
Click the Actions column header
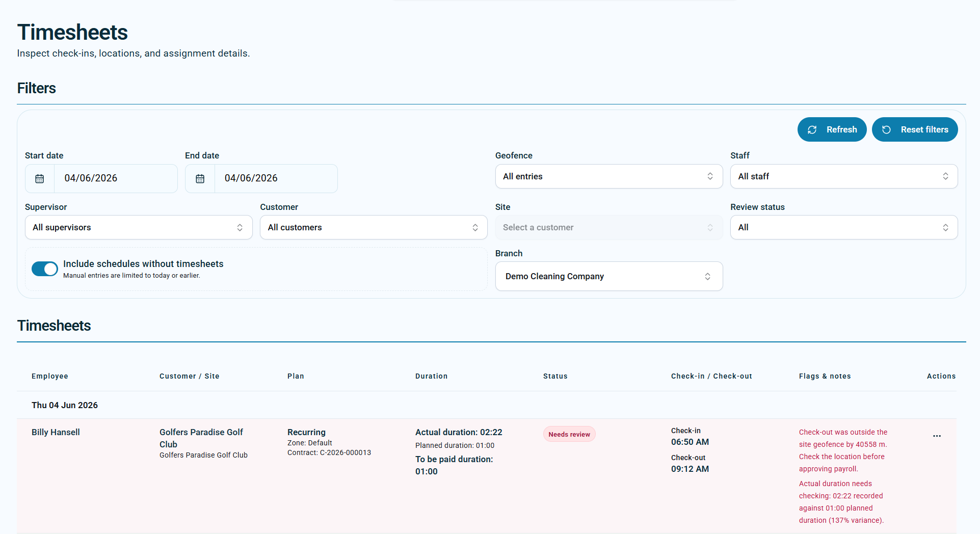click(x=941, y=376)
